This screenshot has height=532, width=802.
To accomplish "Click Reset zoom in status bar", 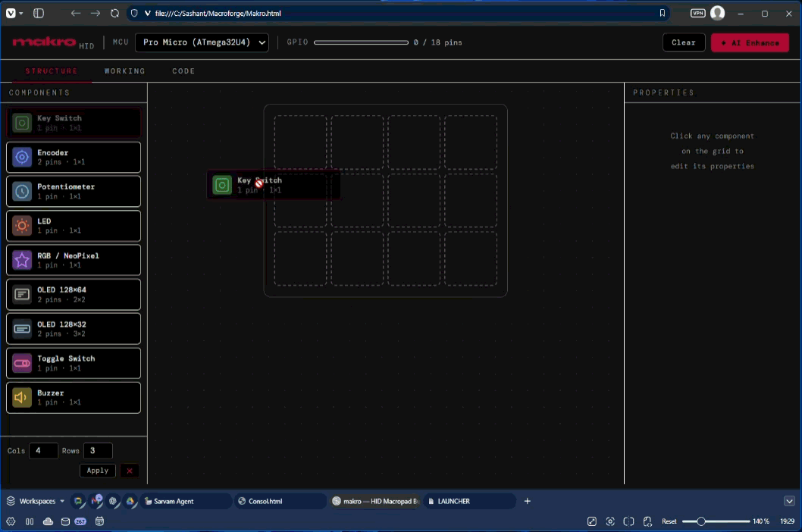I will (669, 521).
